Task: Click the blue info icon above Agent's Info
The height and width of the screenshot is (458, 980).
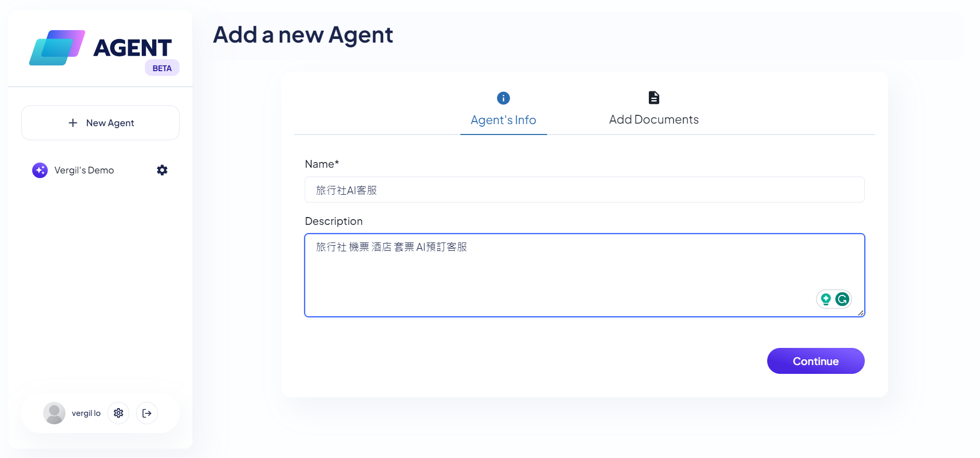Action: click(503, 98)
